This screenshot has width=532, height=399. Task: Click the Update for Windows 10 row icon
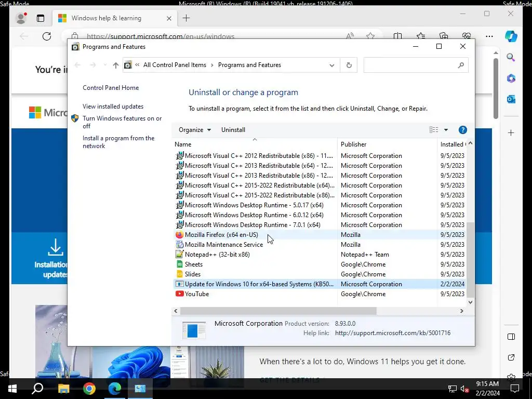(x=179, y=284)
